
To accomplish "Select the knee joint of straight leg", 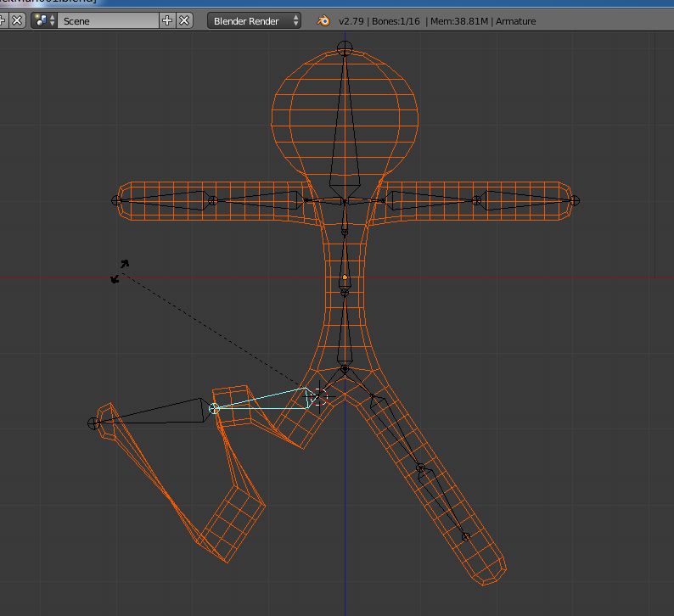I will (x=421, y=468).
